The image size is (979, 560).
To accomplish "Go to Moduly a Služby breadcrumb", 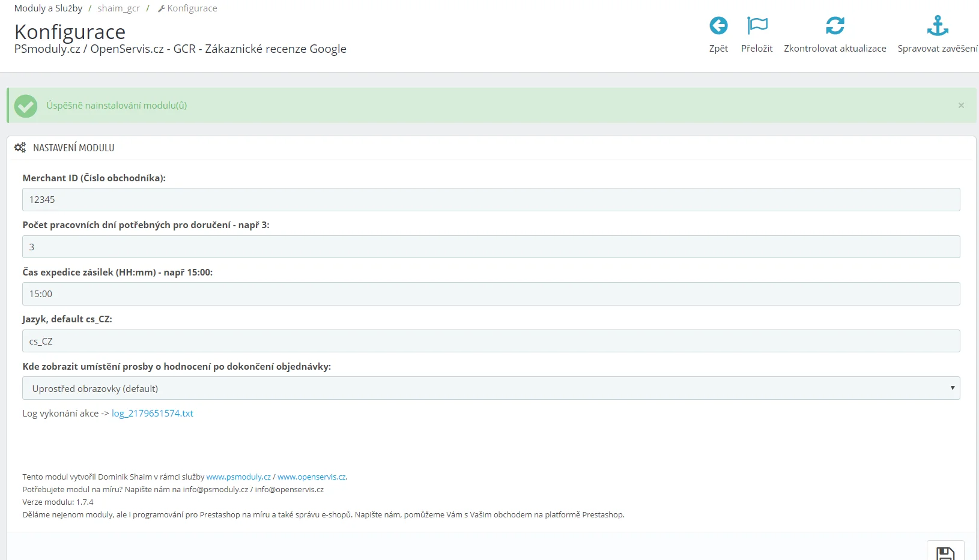I will click(x=48, y=8).
